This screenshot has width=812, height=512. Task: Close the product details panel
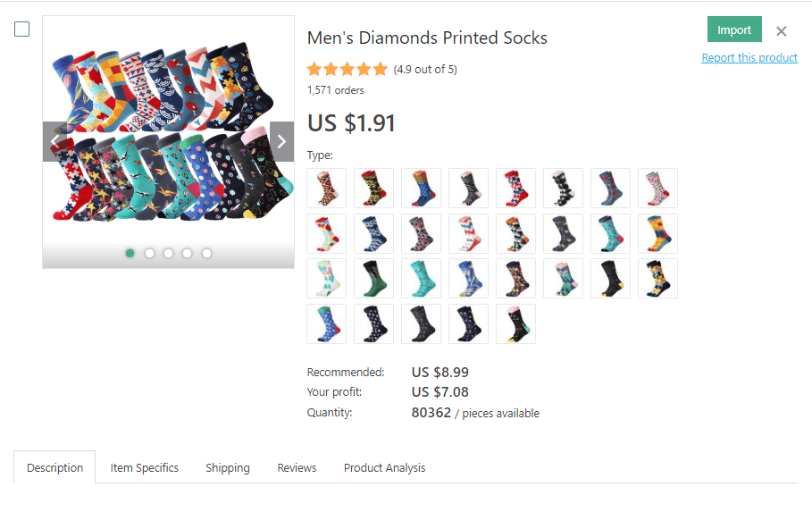point(782,31)
